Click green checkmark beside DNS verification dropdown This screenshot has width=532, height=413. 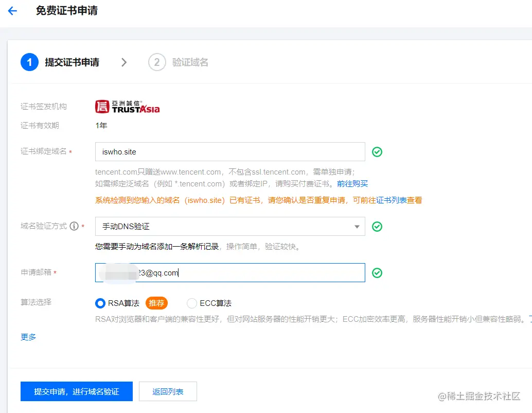point(377,227)
